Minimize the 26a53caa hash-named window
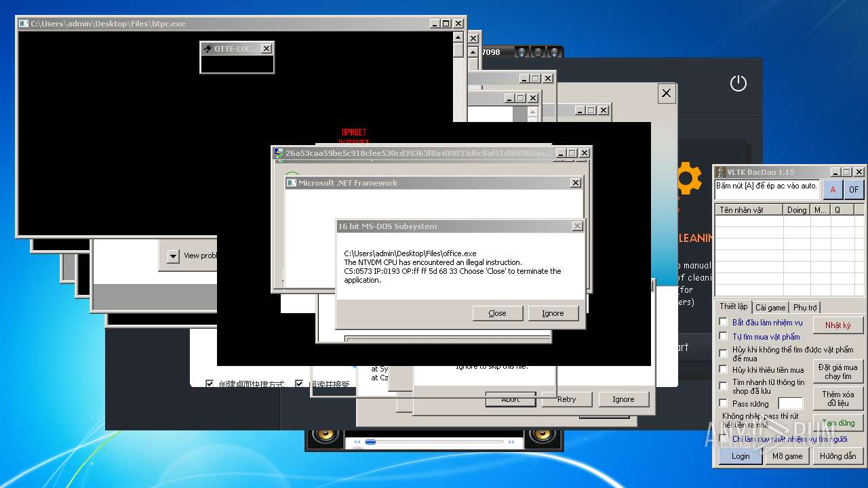The height and width of the screenshot is (488, 868). click(x=561, y=153)
